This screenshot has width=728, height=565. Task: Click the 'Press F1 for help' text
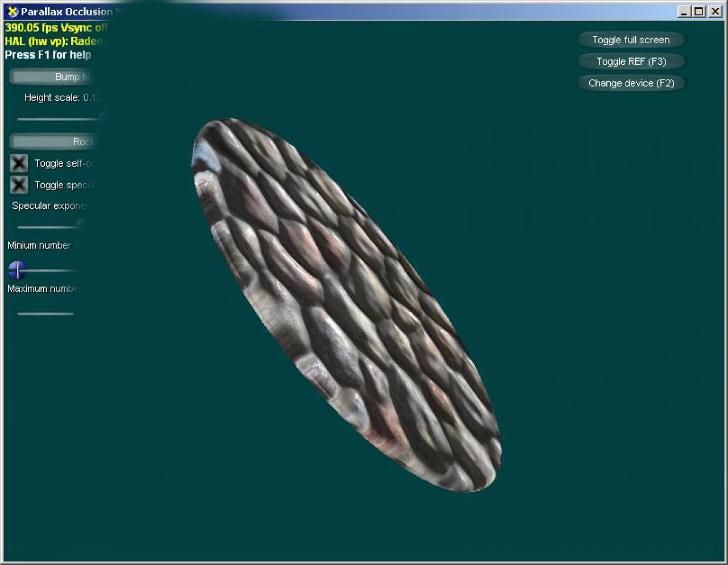[x=48, y=55]
